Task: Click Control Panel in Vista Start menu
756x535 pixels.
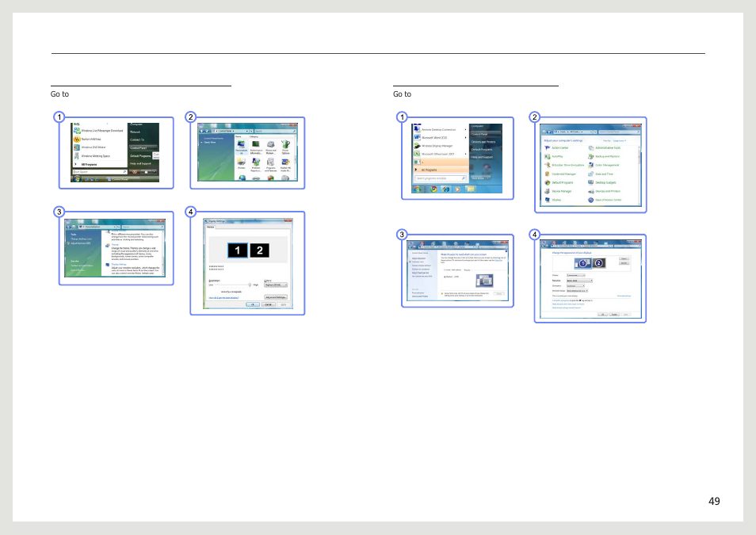Action: click(x=143, y=147)
